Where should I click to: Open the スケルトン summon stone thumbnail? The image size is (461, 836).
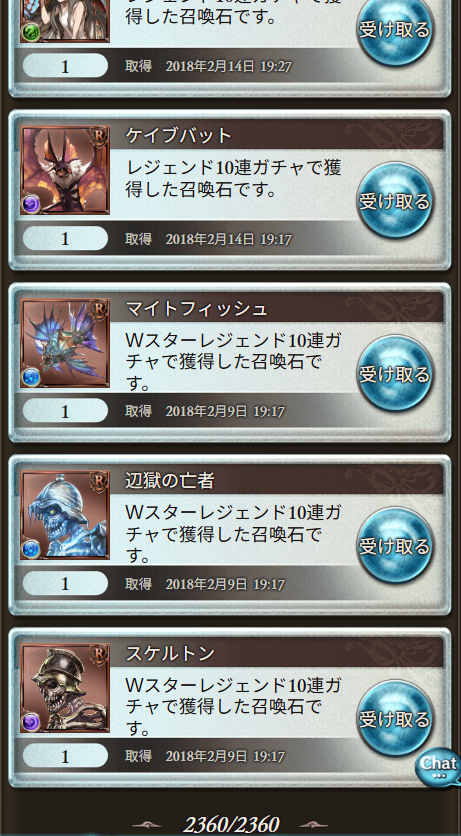pyautogui.click(x=65, y=688)
